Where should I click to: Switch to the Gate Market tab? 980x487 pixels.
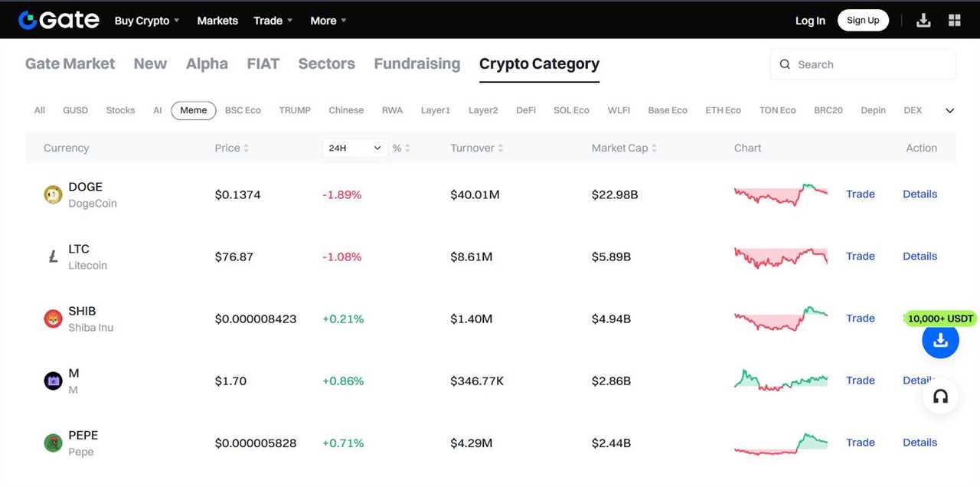click(70, 64)
